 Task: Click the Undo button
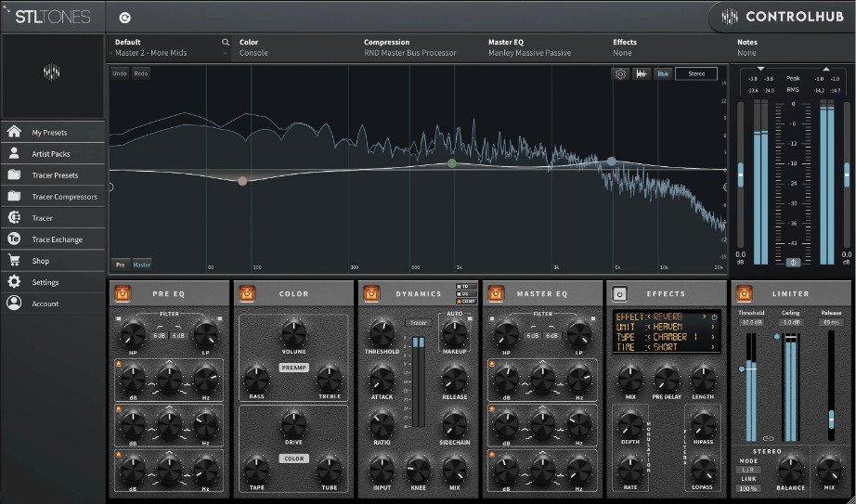[120, 73]
